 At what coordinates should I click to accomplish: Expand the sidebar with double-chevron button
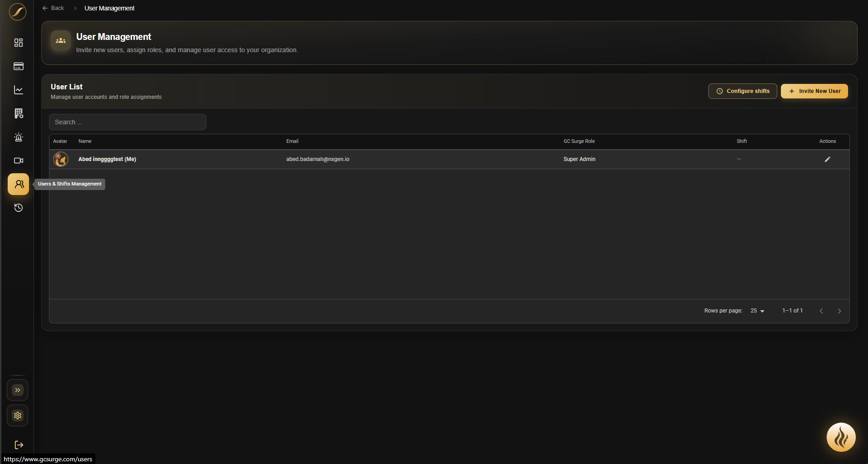pyautogui.click(x=18, y=390)
